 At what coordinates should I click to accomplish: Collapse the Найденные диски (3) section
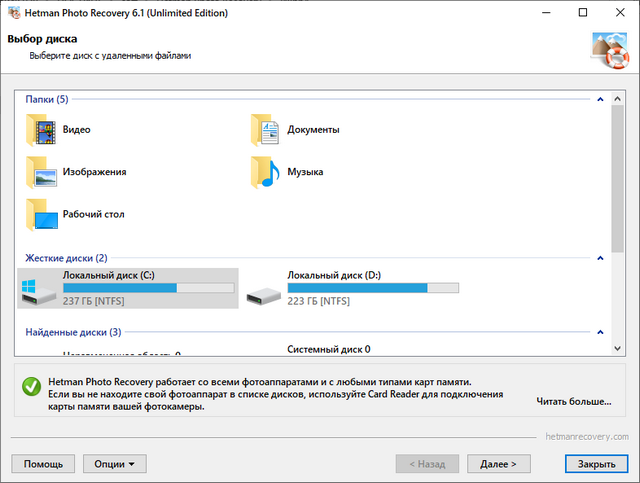pyautogui.click(x=599, y=332)
